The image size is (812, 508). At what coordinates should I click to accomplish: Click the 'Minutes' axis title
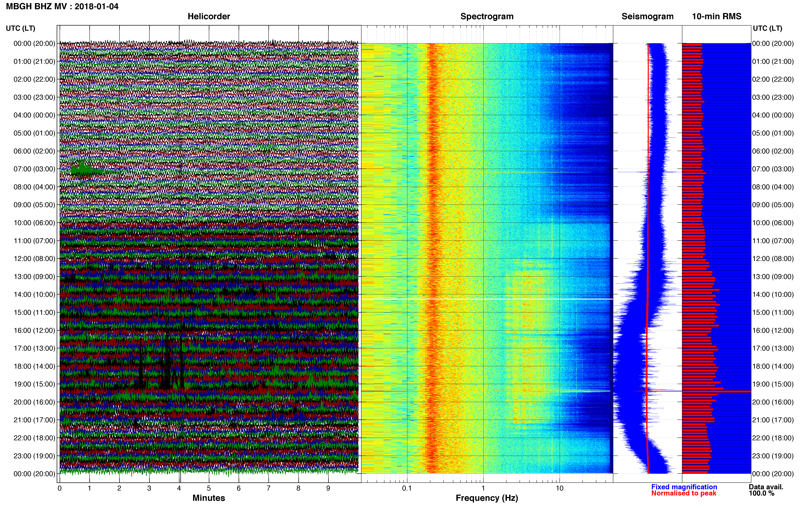208,498
